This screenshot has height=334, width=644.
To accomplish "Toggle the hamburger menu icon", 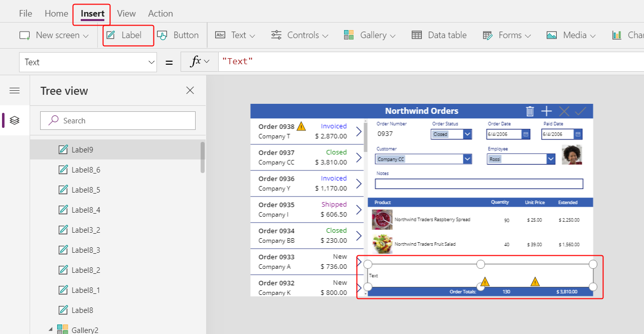I will click(15, 91).
